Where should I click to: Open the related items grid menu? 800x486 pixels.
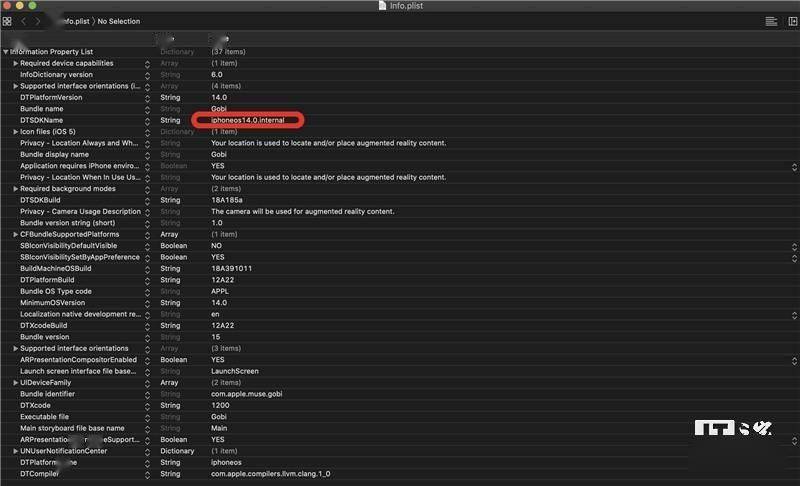7,21
